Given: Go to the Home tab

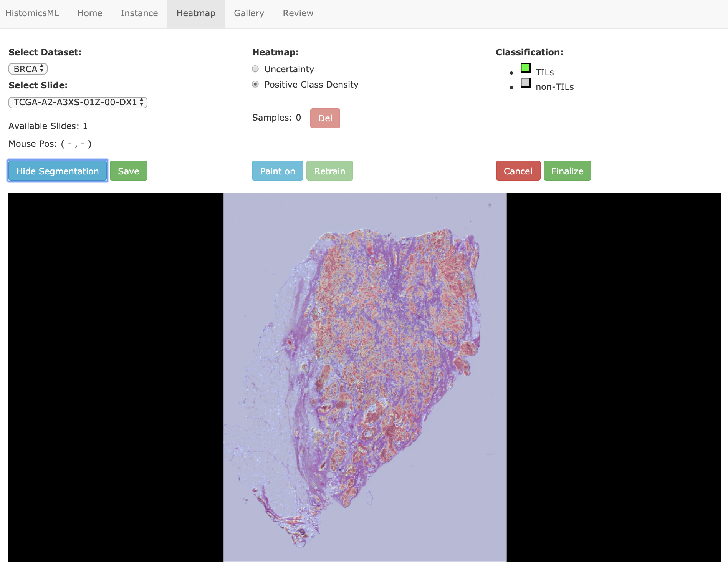Looking at the screenshot, I should pyautogui.click(x=90, y=13).
